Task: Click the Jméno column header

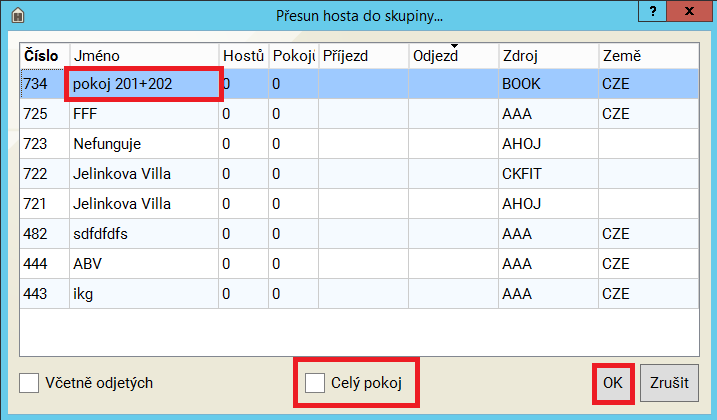Action: click(x=141, y=56)
